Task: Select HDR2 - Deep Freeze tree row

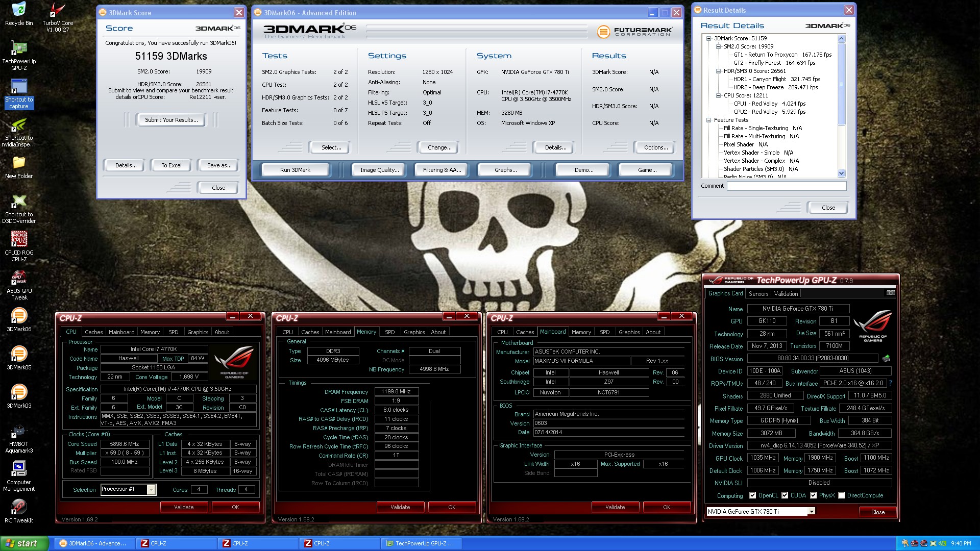Action: 775,87
